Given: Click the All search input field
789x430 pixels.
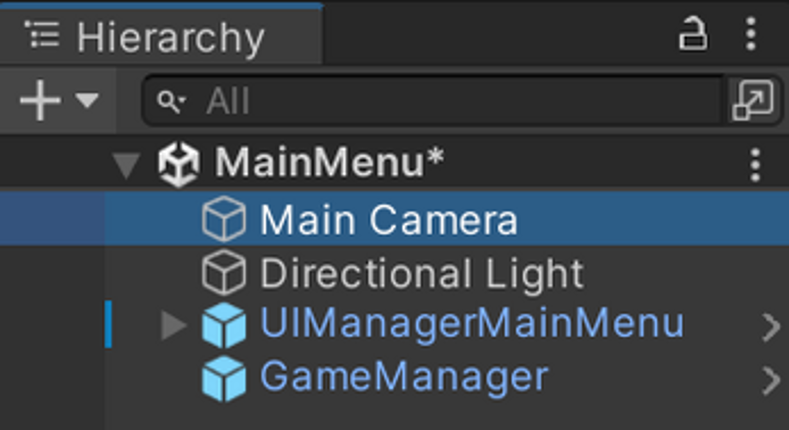Looking at the screenshot, I should pos(433,101).
